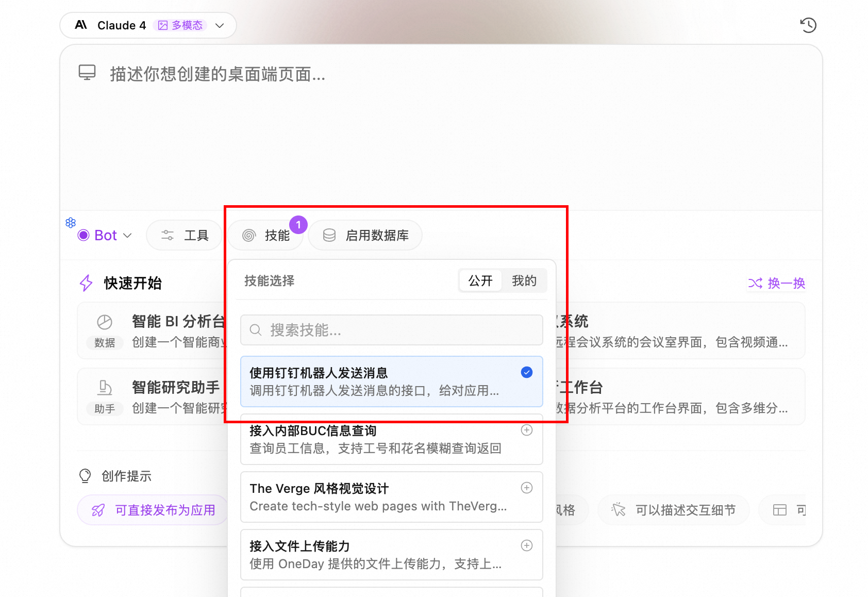The image size is (868, 597).
Task: Expand the Claude 4 model dropdown chevron
Action: tap(220, 25)
